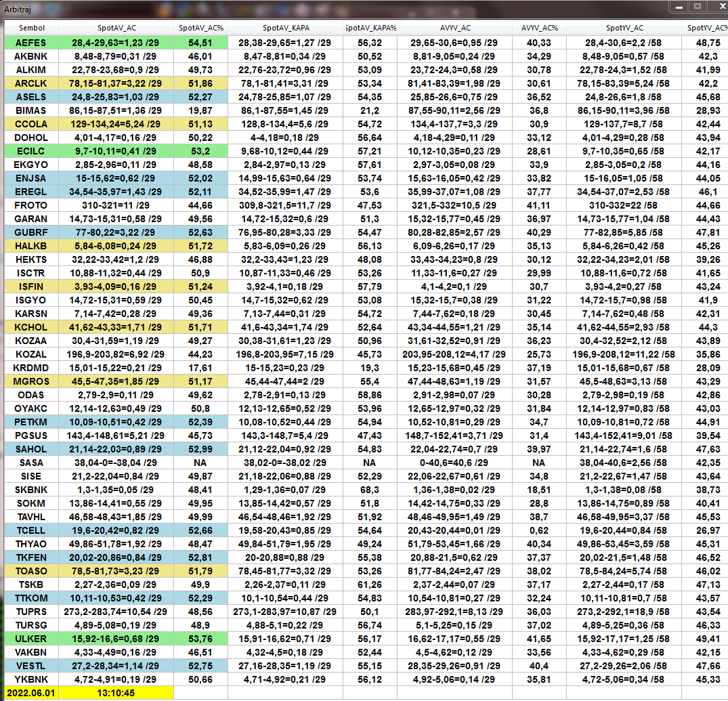The width and height of the screenshot is (728, 701).
Task: Click cell 15,01-15,68=0,67 /58 for KRDMD
Action: [624, 368]
